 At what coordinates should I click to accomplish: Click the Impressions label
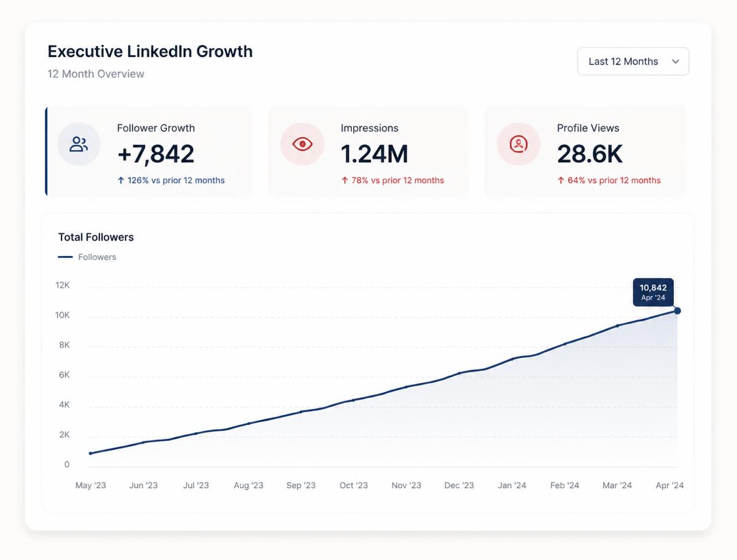[x=370, y=128]
